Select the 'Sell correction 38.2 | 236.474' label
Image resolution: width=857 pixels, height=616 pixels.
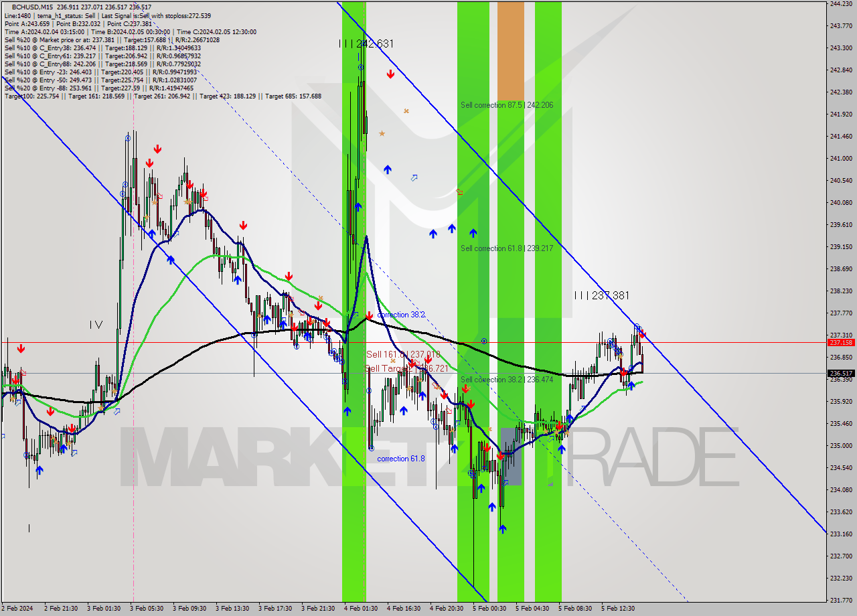pos(506,380)
